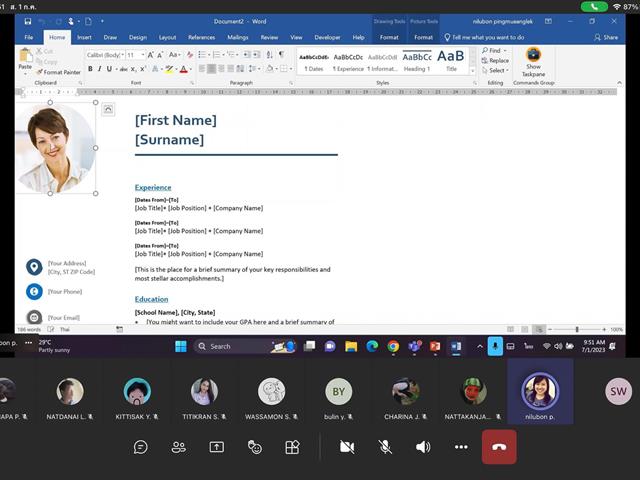This screenshot has height=480, width=640.
Task: Select the Heading 1 style thumbnail
Action: pyautogui.click(x=417, y=61)
